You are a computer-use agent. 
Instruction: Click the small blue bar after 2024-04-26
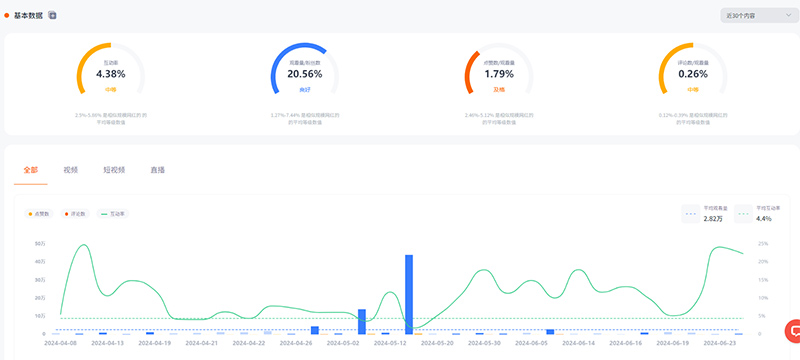pos(315,330)
